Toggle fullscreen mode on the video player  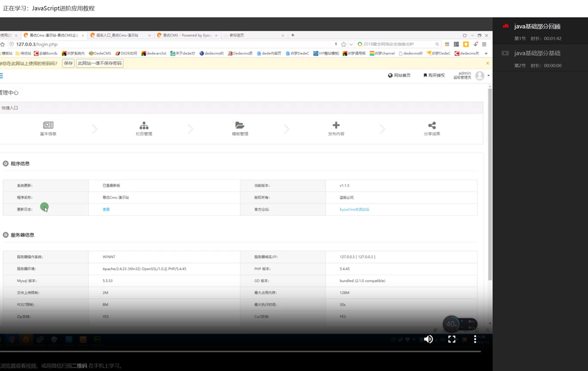452,339
